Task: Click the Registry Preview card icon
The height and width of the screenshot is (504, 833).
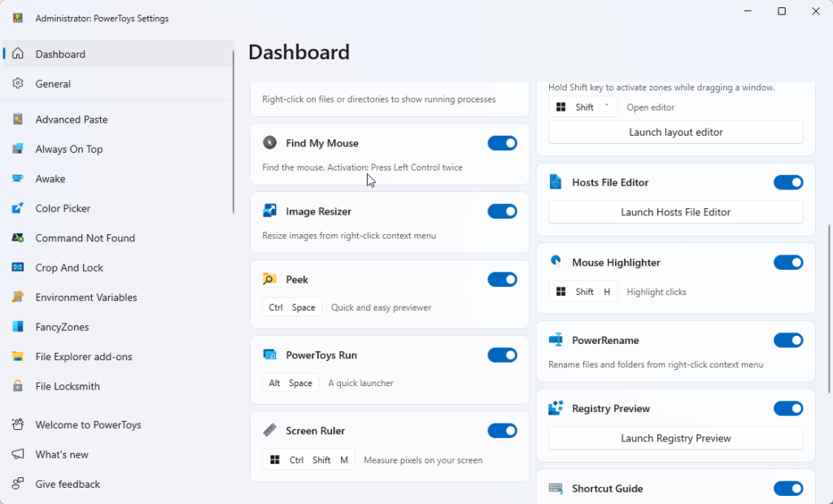Action: click(x=556, y=408)
